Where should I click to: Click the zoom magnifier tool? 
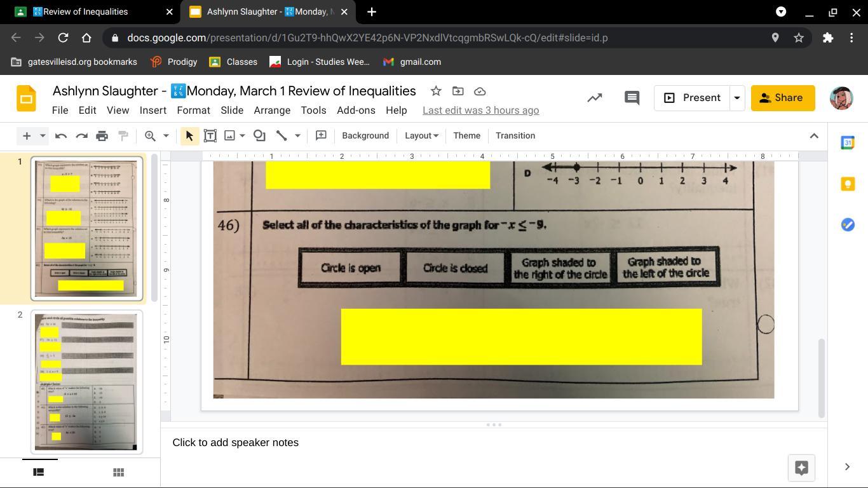[x=150, y=135]
